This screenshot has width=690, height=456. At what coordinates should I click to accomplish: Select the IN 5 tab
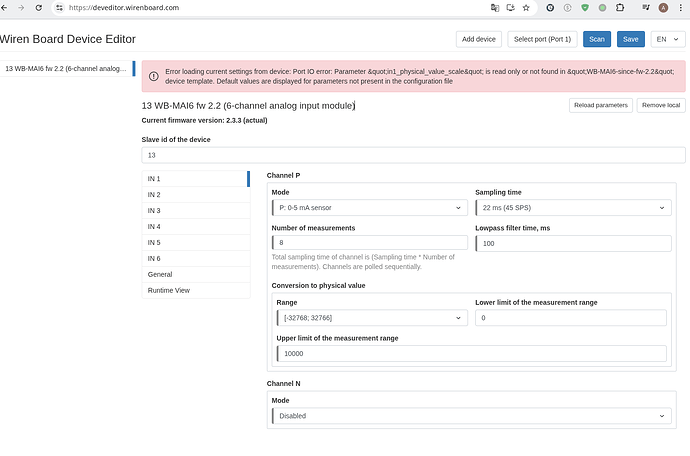pyautogui.click(x=196, y=243)
